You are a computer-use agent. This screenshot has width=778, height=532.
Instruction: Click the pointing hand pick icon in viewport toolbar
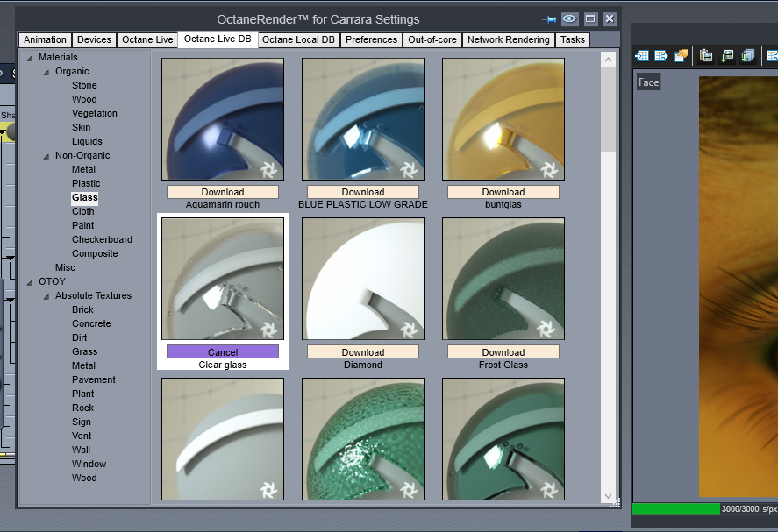point(681,55)
